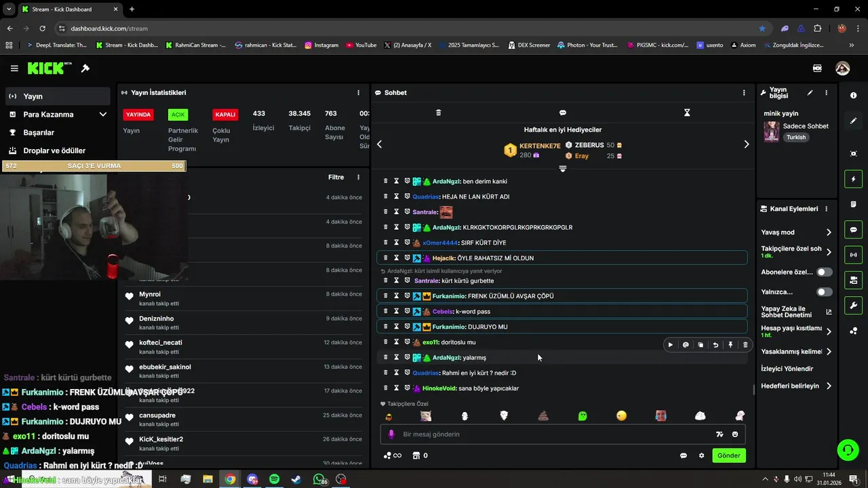Open the Yayın bilgisi three-dot menu
The image size is (868, 488).
click(x=826, y=93)
